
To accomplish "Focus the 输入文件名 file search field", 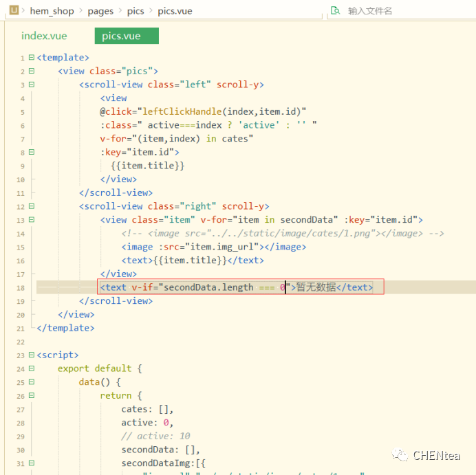I will [399, 11].
